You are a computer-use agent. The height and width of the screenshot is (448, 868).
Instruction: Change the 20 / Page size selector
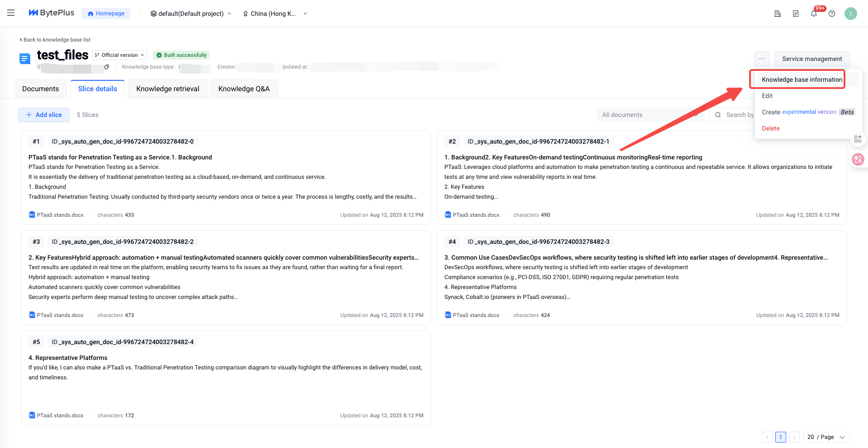(826, 437)
